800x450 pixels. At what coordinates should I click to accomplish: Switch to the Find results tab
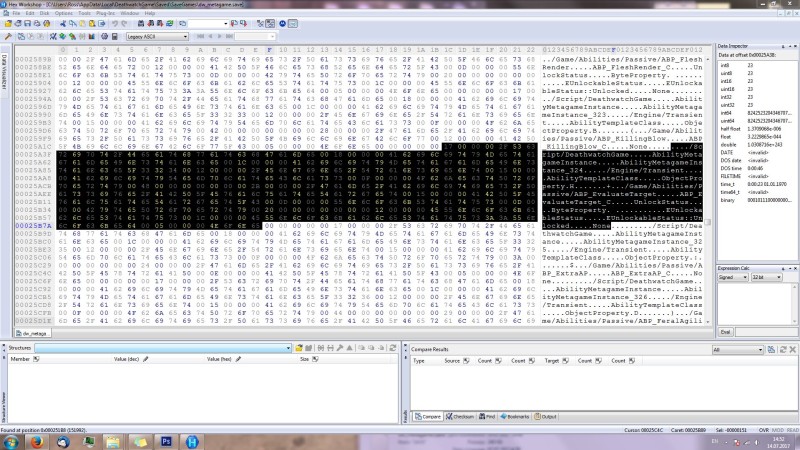(x=487, y=417)
